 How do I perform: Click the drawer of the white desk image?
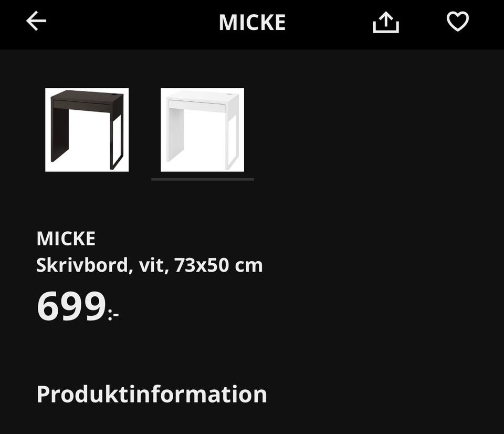pos(197,106)
